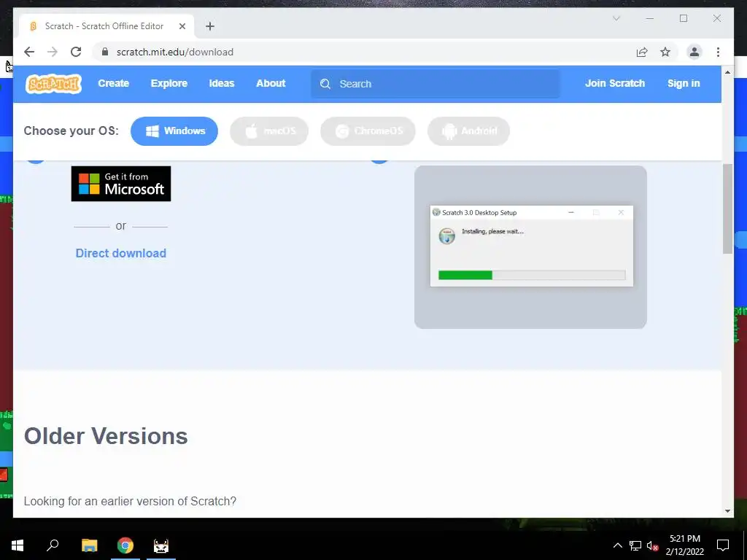Go back to the previous page in Chrome

(x=29, y=52)
